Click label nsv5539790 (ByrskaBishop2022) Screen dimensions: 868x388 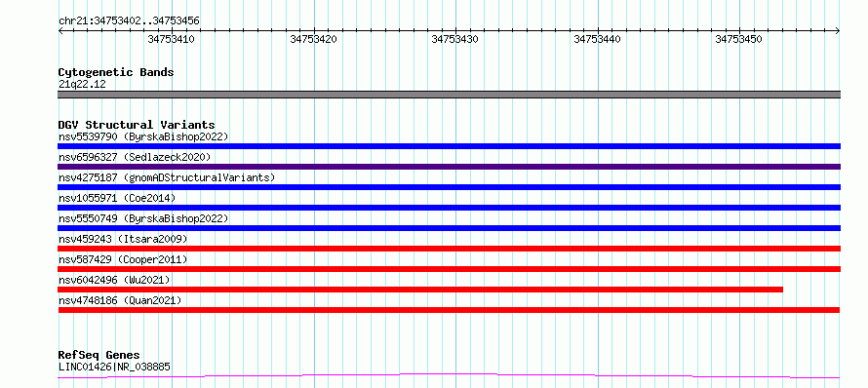click(x=143, y=136)
